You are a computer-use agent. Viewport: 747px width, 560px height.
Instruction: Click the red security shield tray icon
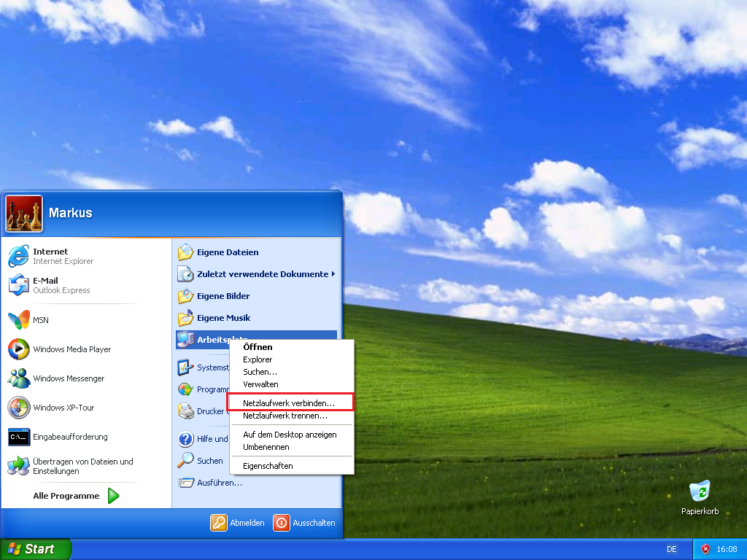tap(705, 549)
